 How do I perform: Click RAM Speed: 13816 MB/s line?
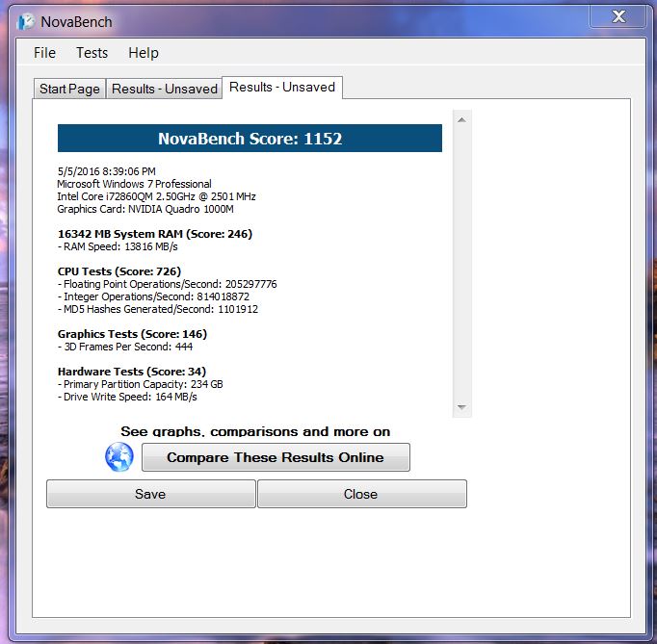pos(118,246)
